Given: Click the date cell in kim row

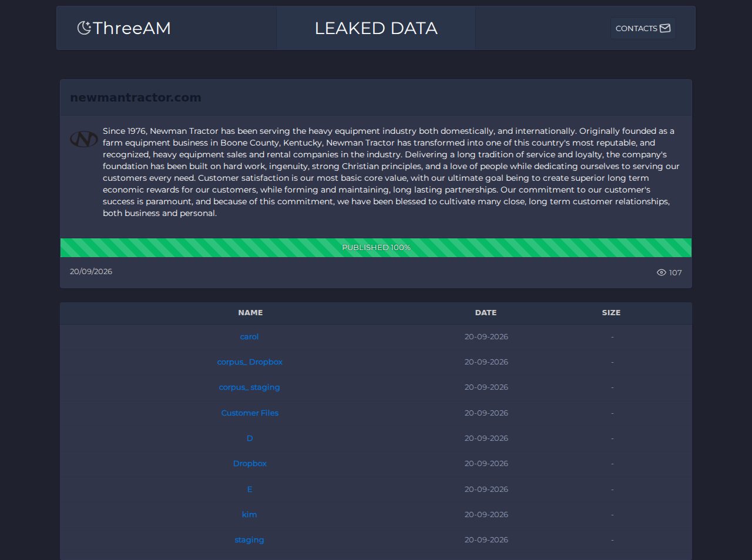Looking at the screenshot, I should coord(486,515).
